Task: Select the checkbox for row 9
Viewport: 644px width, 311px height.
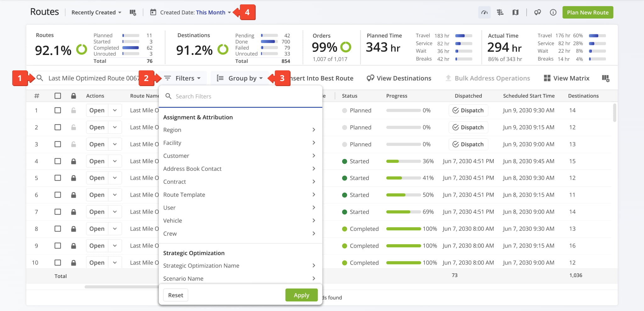Action: [x=58, y=246]
